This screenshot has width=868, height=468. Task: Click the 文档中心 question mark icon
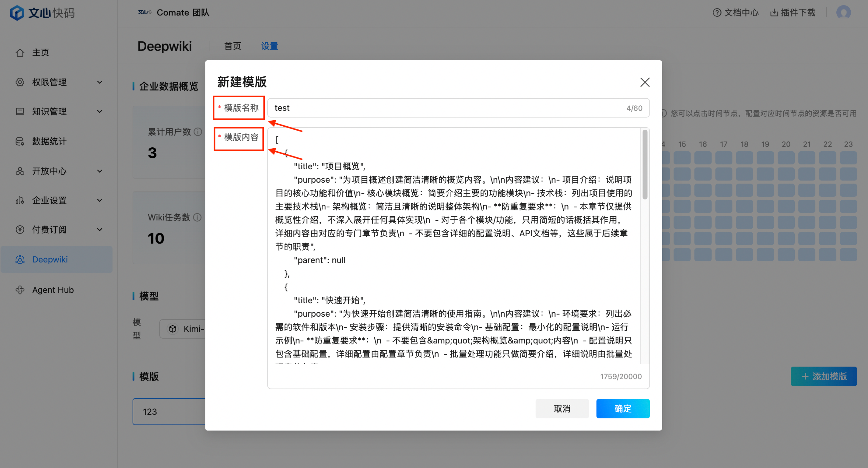point(717,12)
